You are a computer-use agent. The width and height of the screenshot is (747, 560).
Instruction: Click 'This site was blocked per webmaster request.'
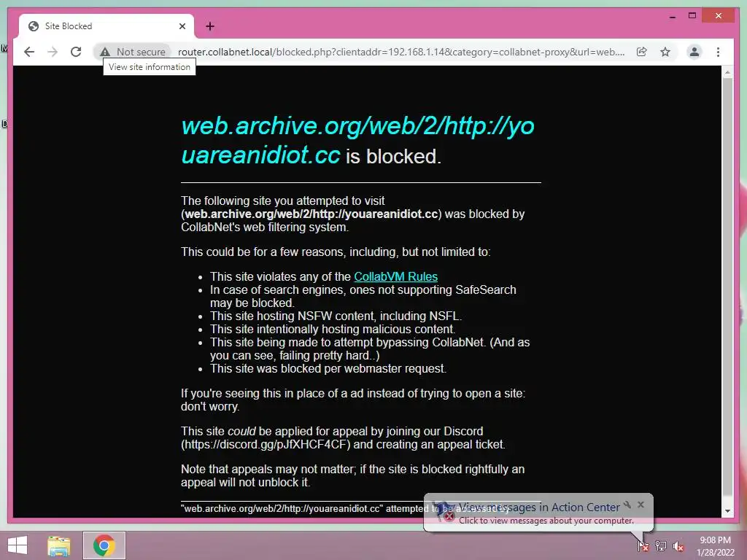[x=328, y=368]
